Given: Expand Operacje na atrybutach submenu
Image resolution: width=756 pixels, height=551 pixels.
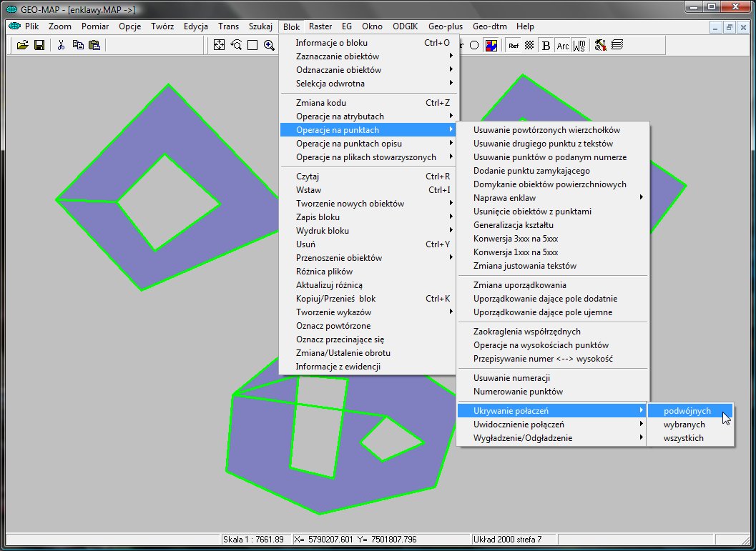Looking at the screenshot, I should tap(368, 116).
